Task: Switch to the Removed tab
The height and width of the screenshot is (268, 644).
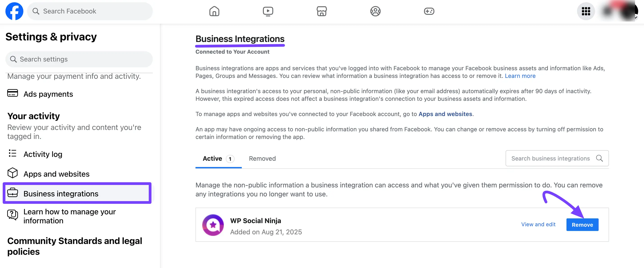Action: tap(262, 158)
